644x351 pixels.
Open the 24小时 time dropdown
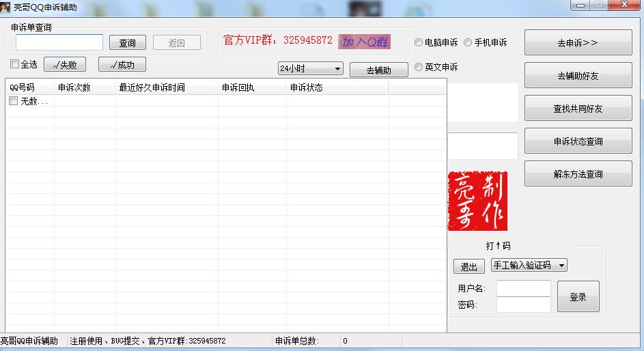point(311,68)
